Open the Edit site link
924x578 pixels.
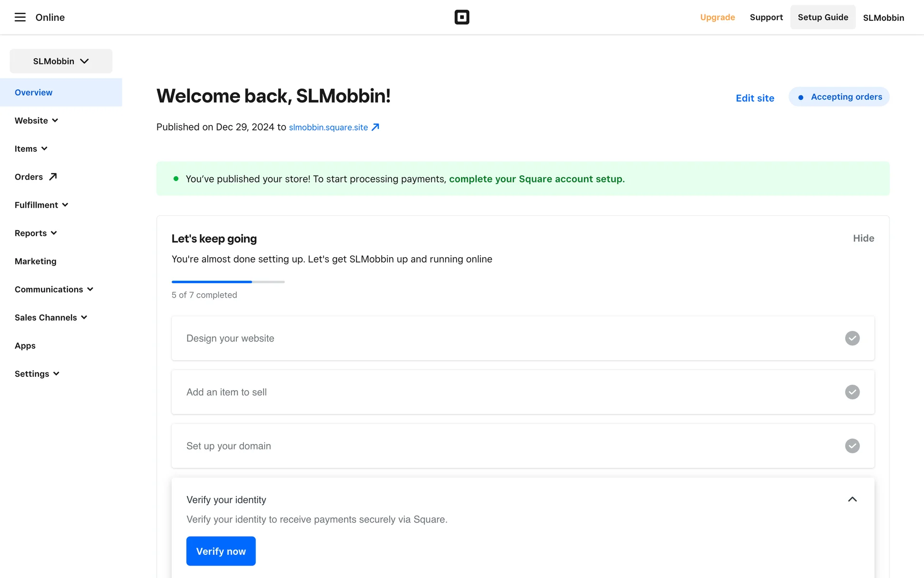(x=755, y=98)
